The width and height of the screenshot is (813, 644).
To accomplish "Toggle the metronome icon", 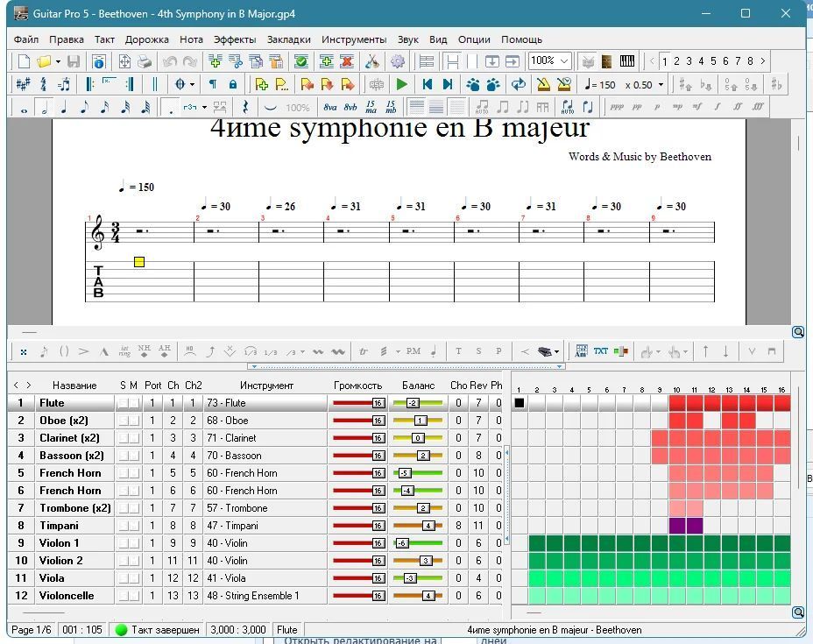I will coord(543,84).
